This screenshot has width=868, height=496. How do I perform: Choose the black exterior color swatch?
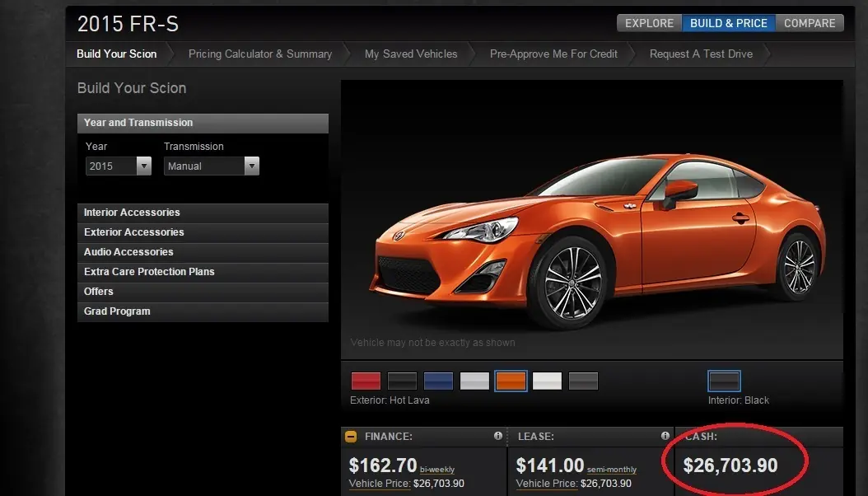403,381
